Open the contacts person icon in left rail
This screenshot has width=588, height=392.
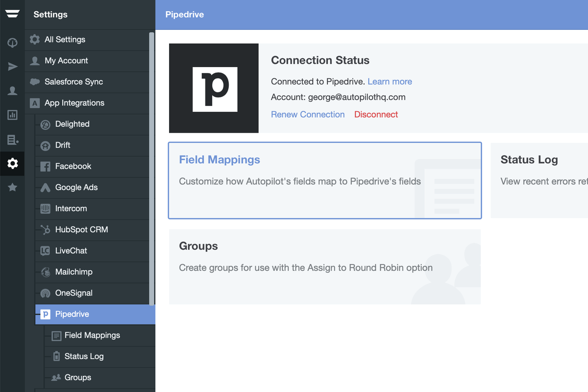[12, 91]
